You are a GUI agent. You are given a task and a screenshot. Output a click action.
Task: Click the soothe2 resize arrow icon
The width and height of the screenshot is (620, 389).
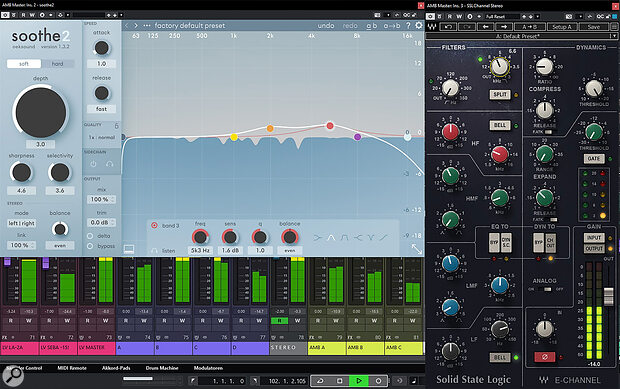[416, 249]
